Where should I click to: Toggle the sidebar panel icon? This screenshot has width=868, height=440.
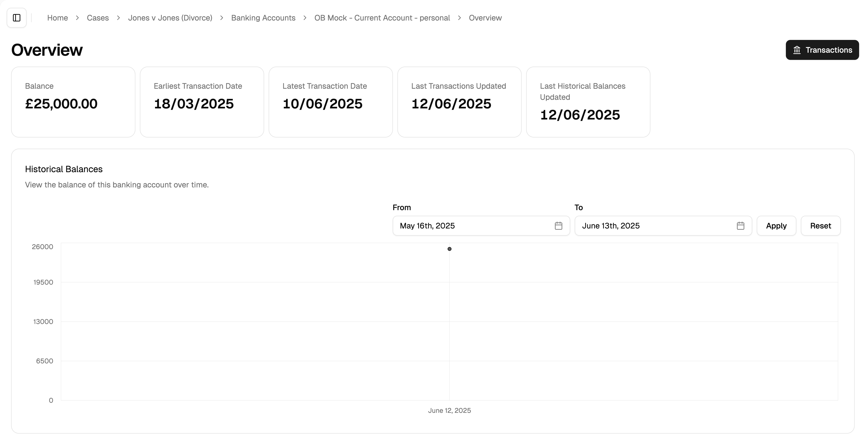[17, 18]
